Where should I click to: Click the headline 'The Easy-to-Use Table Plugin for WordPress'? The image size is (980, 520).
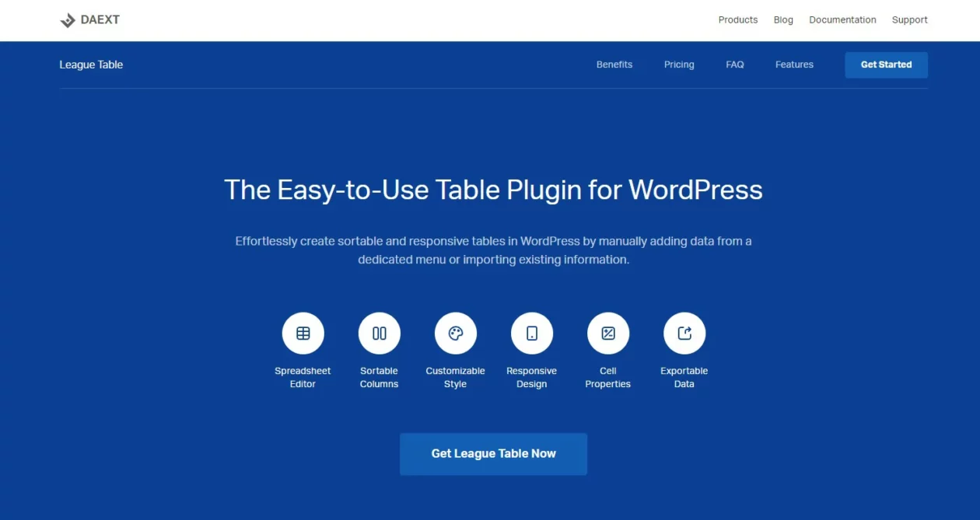tap(493, 190)
